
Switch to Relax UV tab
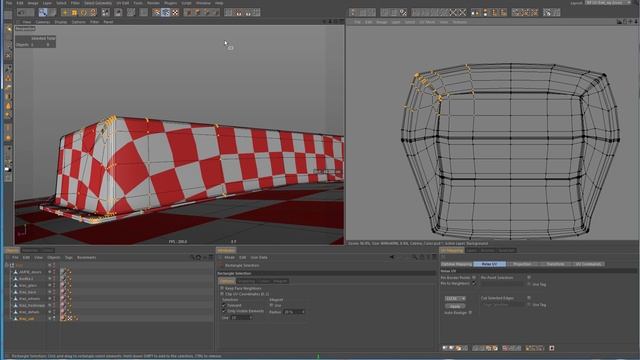pos(489,264)
